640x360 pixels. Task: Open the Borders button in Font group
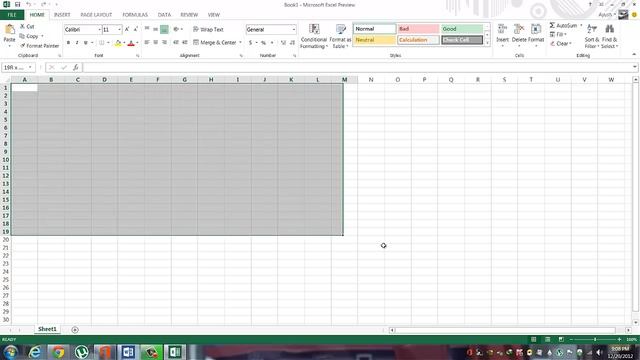[101, 42]
